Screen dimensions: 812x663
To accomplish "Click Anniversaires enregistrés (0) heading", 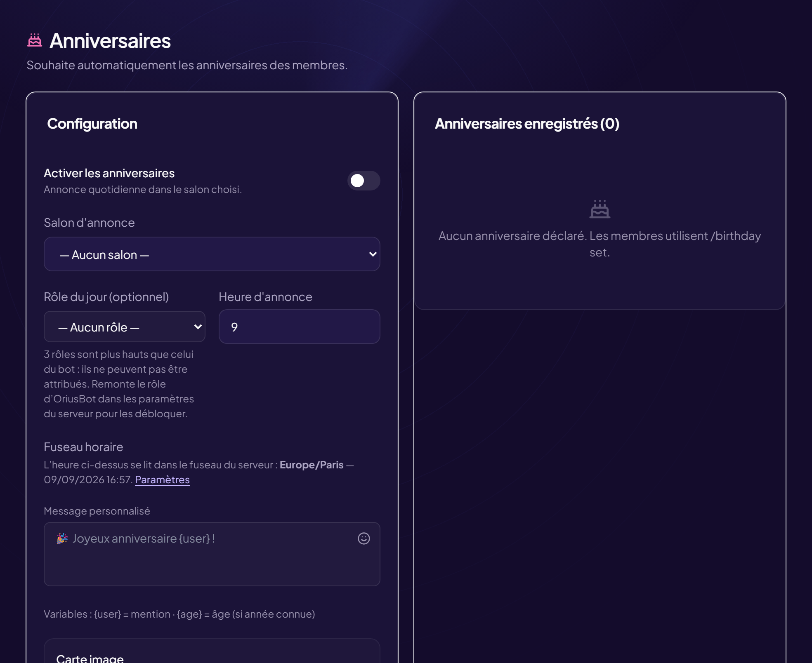I will (527, 124).
